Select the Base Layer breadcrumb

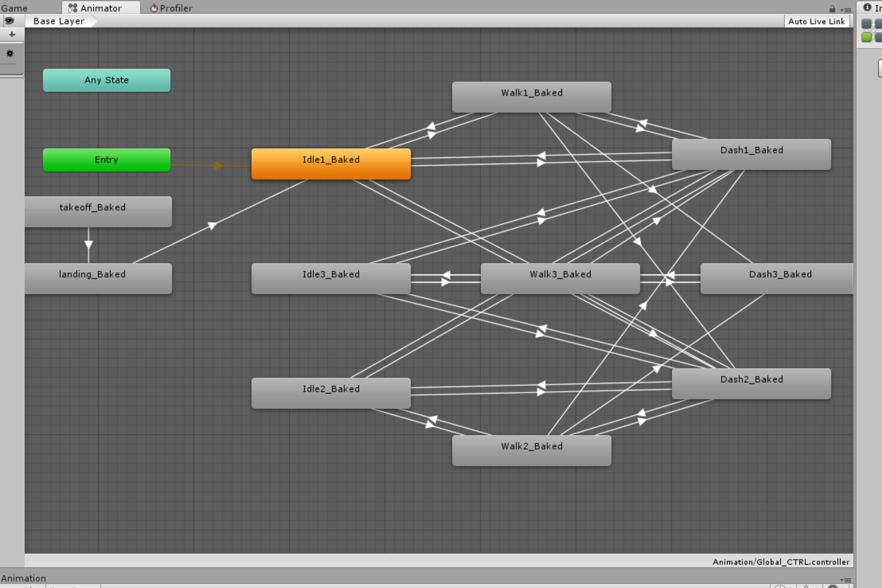(x=59, y=21)
